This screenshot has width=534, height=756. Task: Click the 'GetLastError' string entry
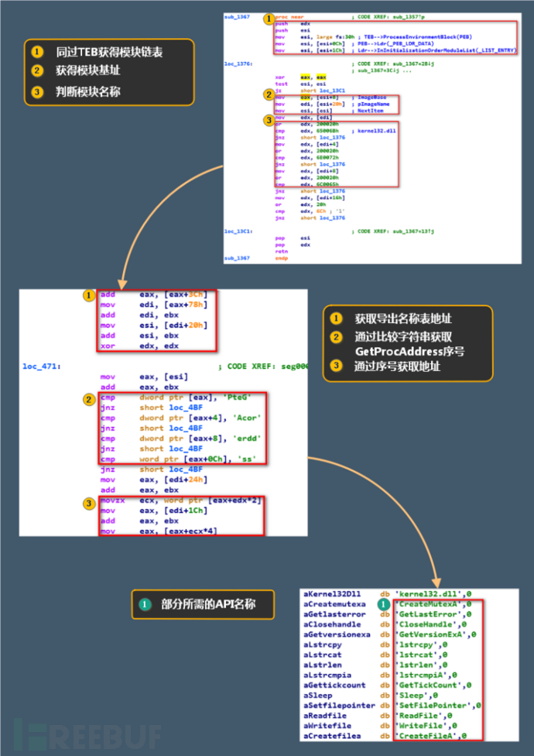(x=432, y=613)
